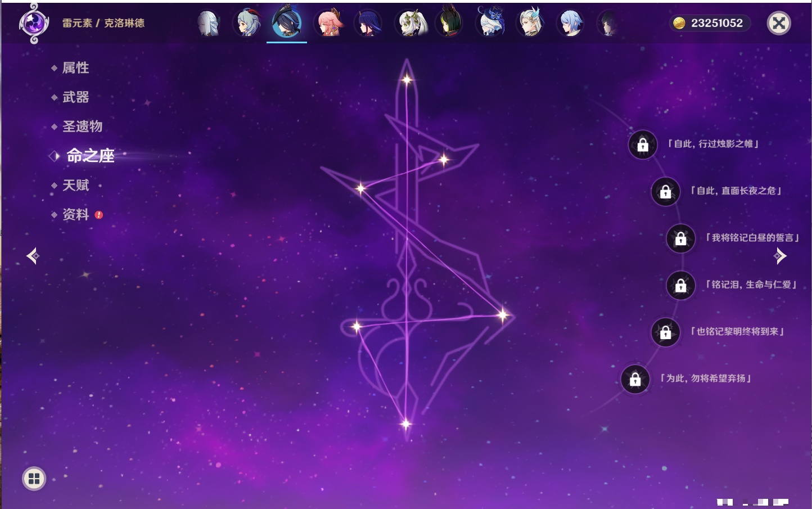This screenshot has height=509, width=812.
Task: Go to the next character with the right arrow
Action: point(780,256)
